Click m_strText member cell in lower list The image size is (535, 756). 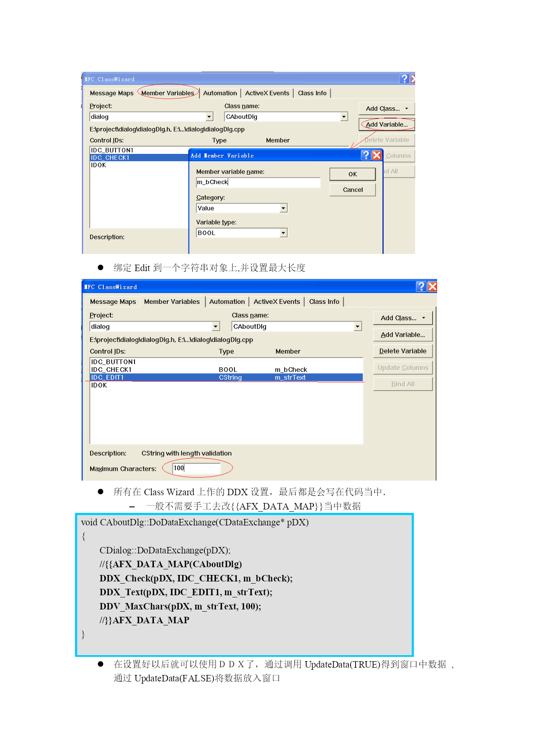pos(290,377)
